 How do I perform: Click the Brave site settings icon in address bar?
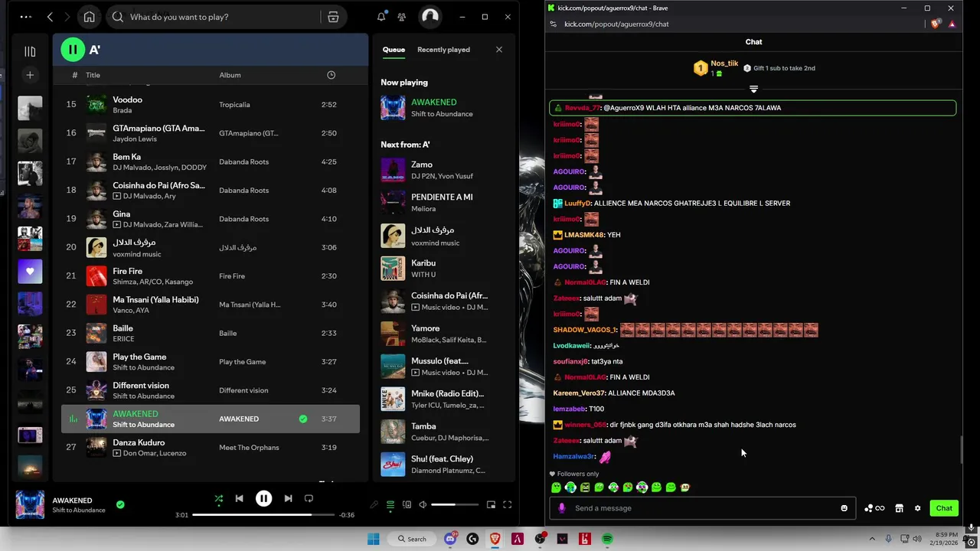point(554,24)
